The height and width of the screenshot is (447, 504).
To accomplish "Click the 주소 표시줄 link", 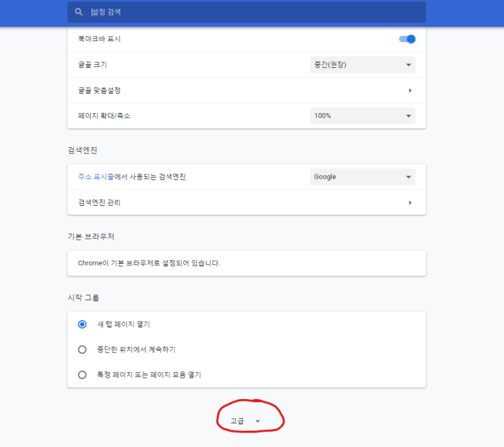I will (96, 177).
